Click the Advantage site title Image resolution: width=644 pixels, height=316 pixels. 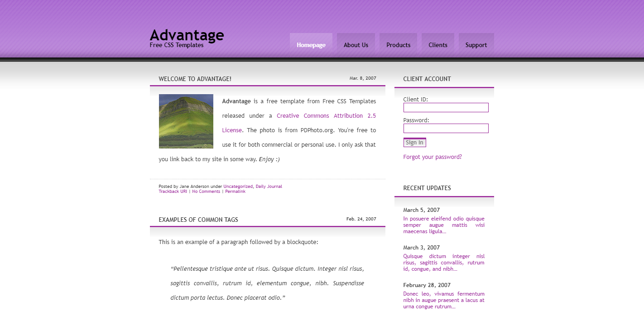pyautogui.click(x=187, y=35)
